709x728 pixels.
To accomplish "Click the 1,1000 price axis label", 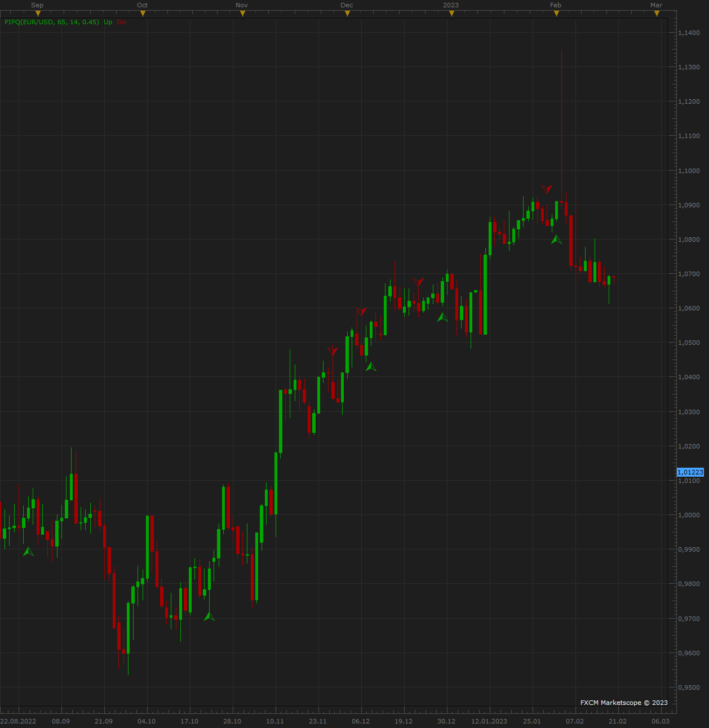I will 689,171.
